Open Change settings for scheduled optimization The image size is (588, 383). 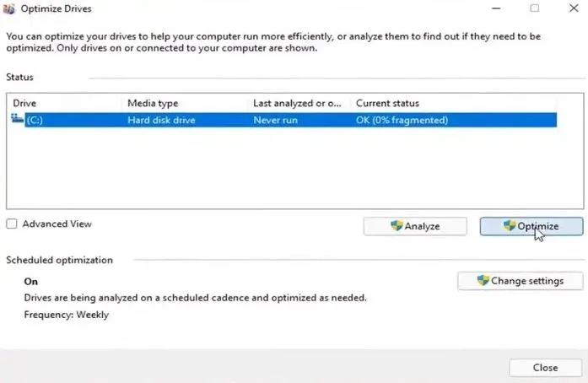pos(521,281)
